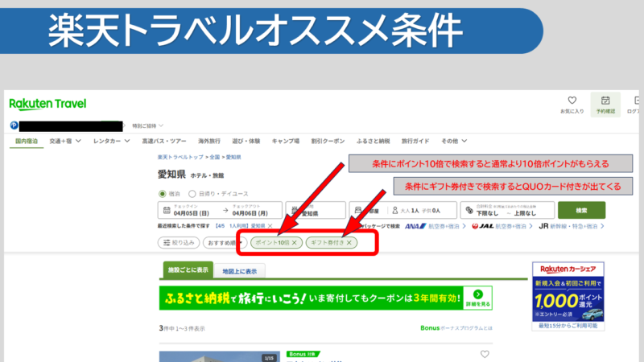Clear the recent search 愛知県 entry
Screen dimensions: 644x362
(x=270, y=226)
